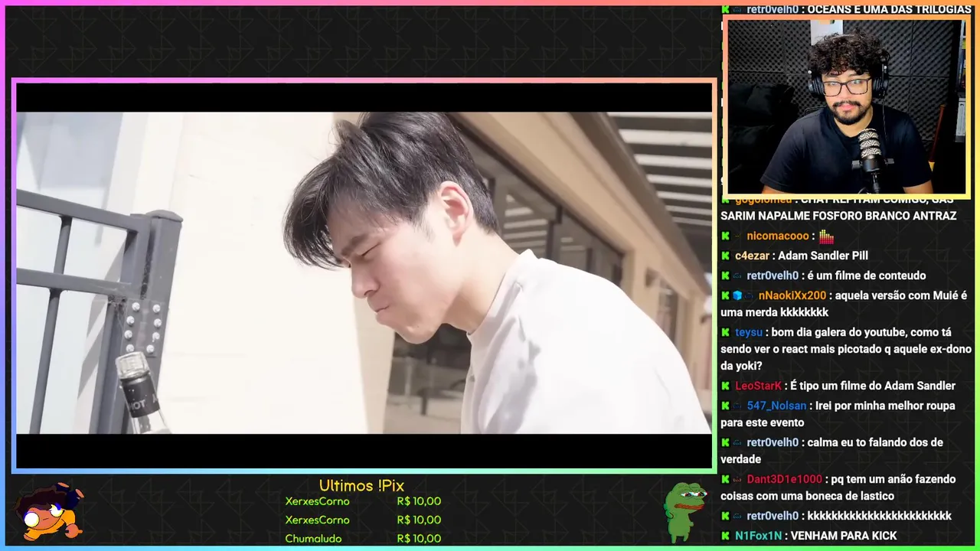Click Kick badge on 'calma eu to falando' message
This screenshot has height=551, width=980.
(x=725, y=442)
